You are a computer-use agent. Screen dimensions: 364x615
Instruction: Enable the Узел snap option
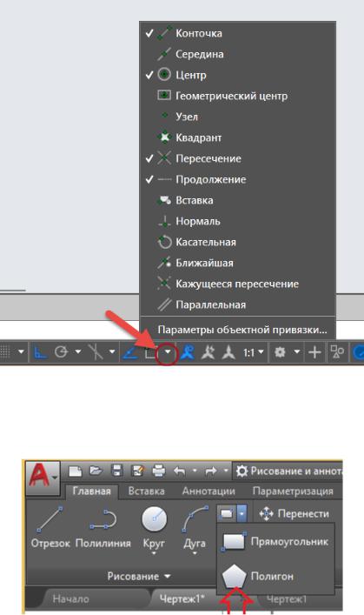coord(237,117)
